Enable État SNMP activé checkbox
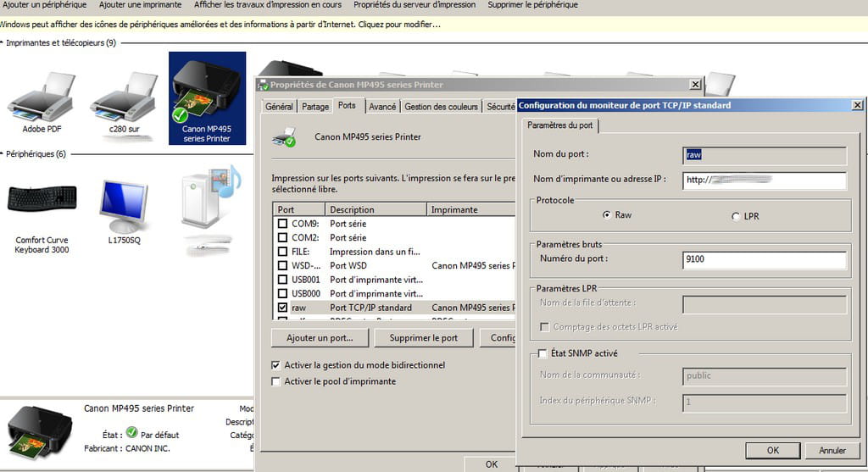 (x=542, y=353)
